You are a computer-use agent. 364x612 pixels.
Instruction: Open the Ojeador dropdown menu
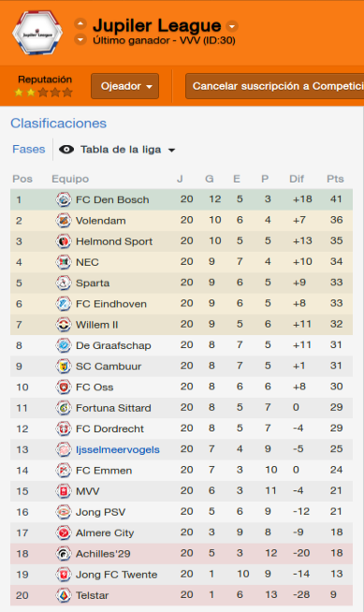point(124,86)
